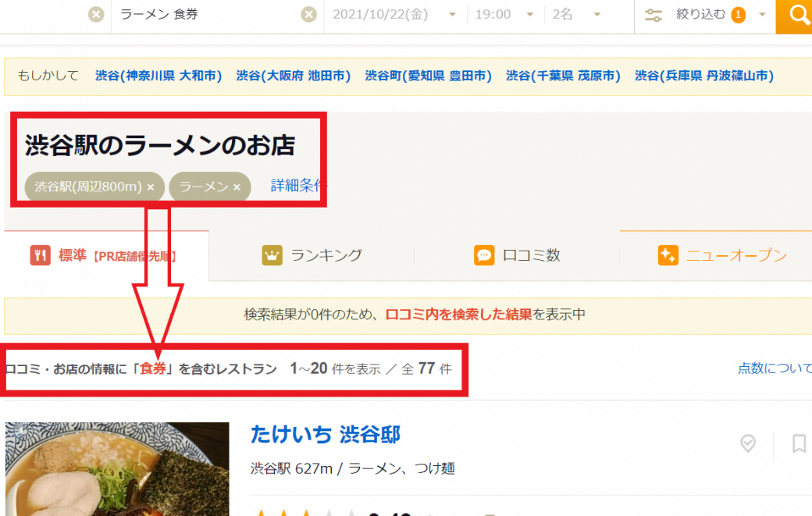Open the 点数について link
This screenshot has height=516, width=812.
coord(775,368)
